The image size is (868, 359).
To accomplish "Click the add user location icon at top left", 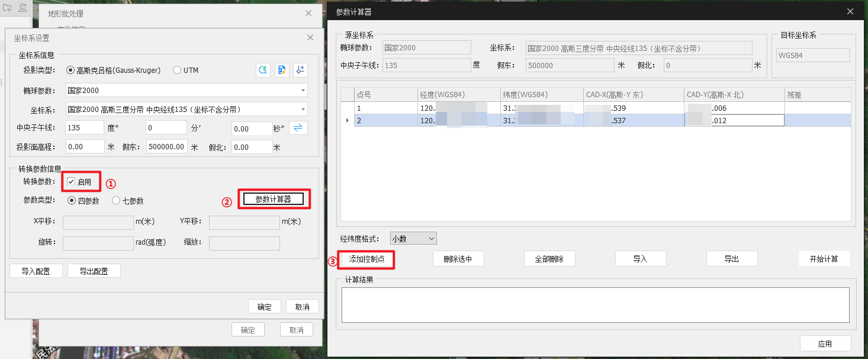I will pyautogui.click(x=22, y=8).
